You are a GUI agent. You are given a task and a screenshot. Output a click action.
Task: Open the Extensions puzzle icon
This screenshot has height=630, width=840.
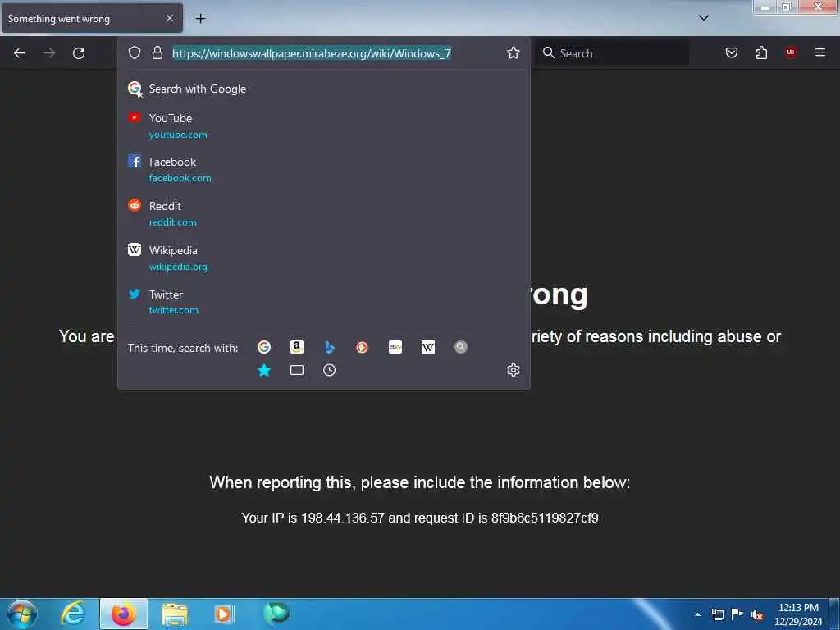761,52
